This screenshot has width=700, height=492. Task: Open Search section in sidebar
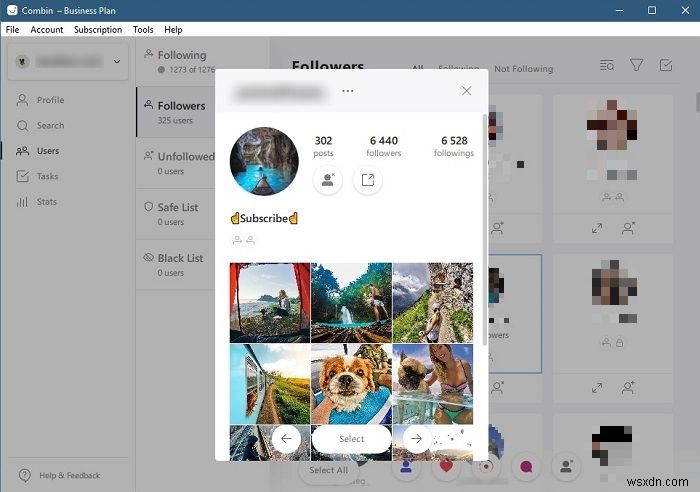coord(40,125)
